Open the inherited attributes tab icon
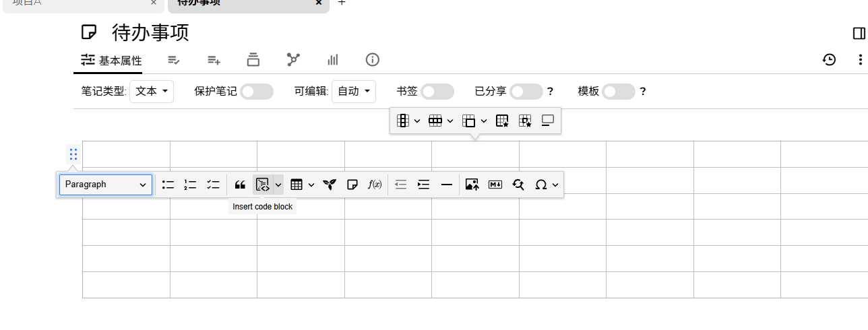Viewport: 868px width, 330px height. pos(214,60)
